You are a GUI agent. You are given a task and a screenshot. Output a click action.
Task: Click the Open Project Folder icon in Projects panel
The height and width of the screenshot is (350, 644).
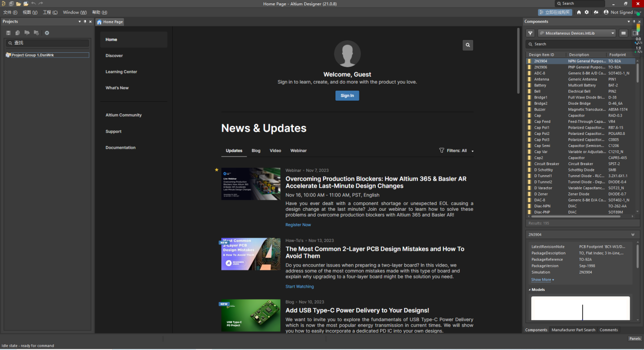(x=27, y=33)
